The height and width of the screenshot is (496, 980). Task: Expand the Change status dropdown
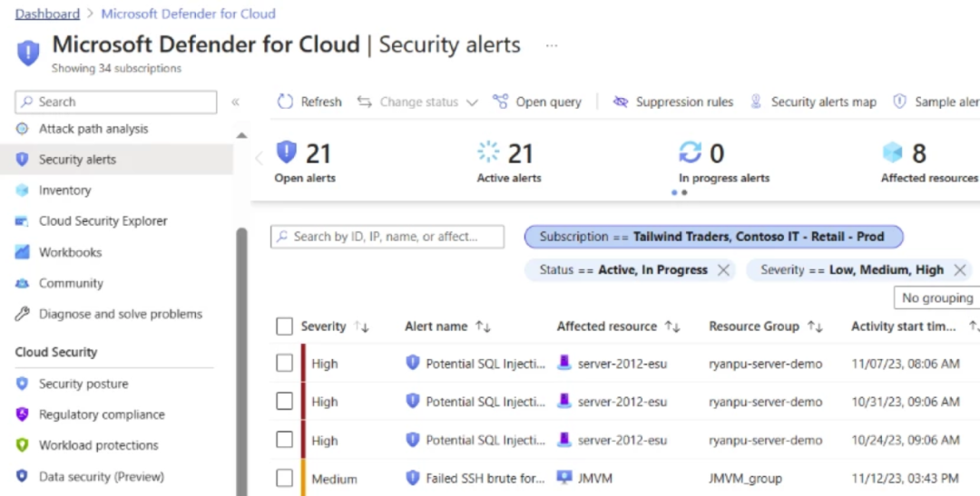click(417, 102)
